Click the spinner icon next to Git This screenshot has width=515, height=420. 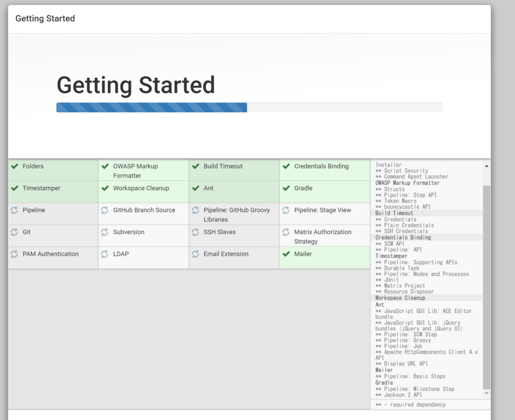point(14,232)
